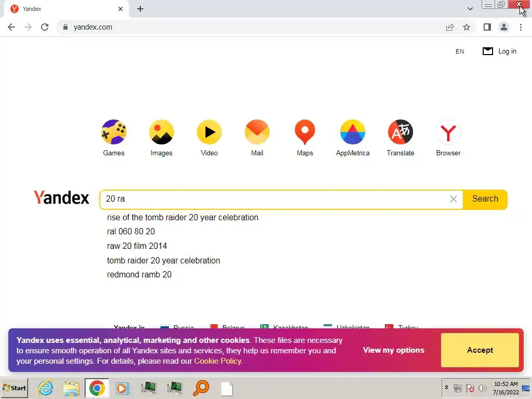Open Yandex Browser service icon

(x=448, y=132)
